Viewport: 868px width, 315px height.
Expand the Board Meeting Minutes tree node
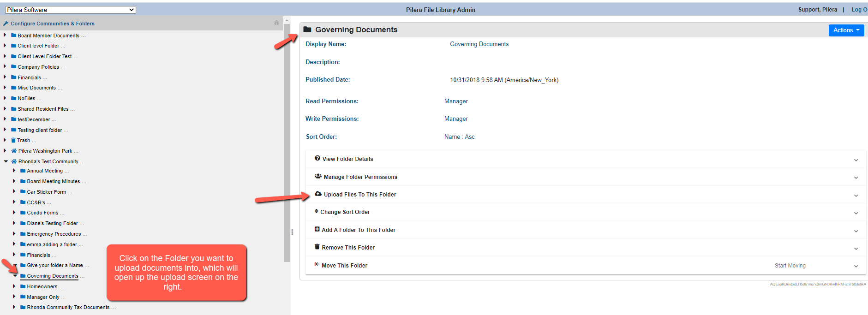pos(14,181)
